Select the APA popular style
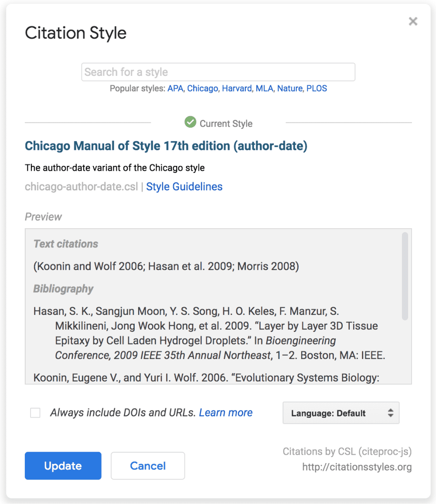This screenshot has width=436, height=504. point(175,88)
